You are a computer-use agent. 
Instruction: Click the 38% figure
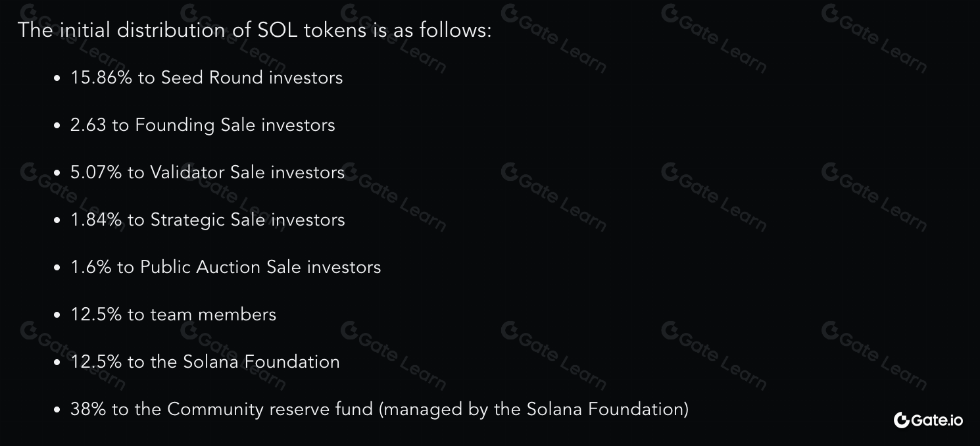tap(88, 409)
